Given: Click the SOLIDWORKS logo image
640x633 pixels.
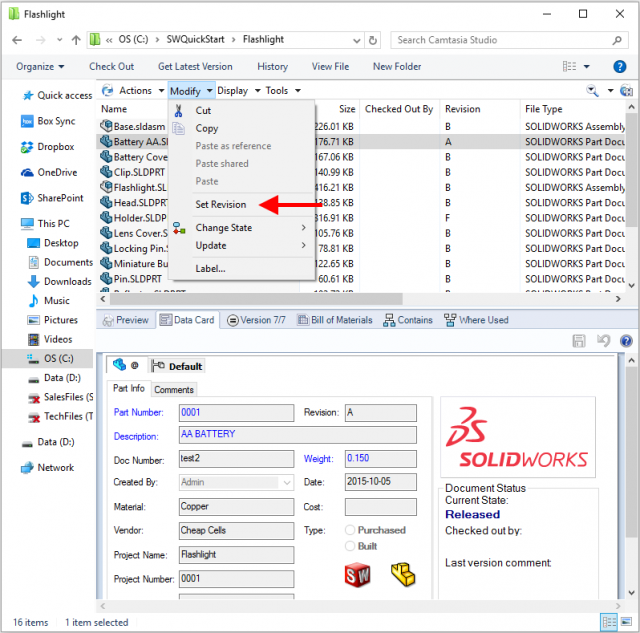Looking at the screenshot, I should click(x=518, y=437).
